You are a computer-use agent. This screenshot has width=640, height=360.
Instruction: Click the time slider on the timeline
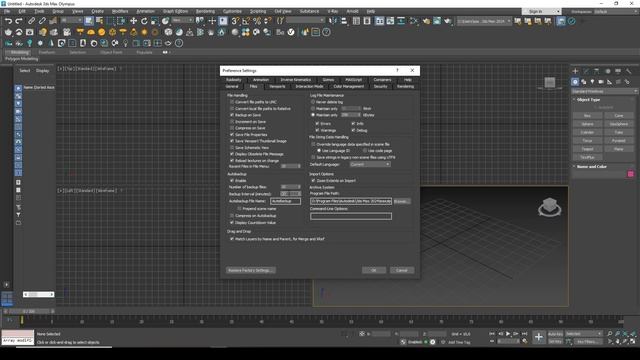(29, 311)
